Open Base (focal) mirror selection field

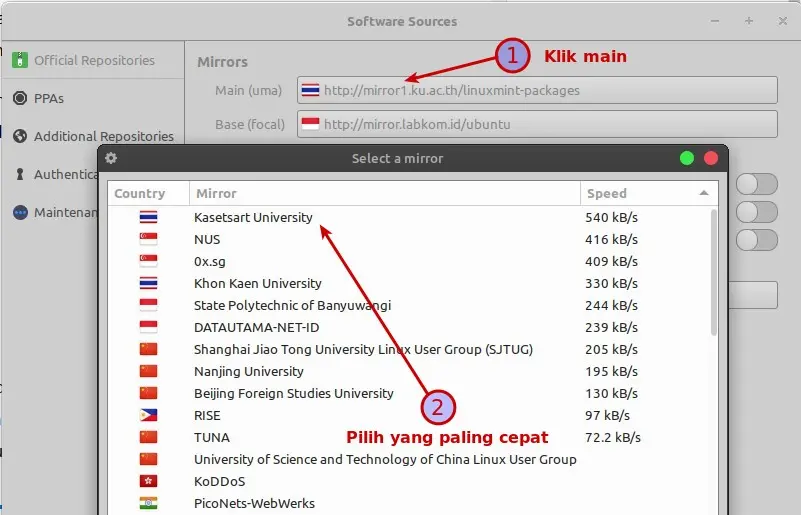[x=537, y=124]
